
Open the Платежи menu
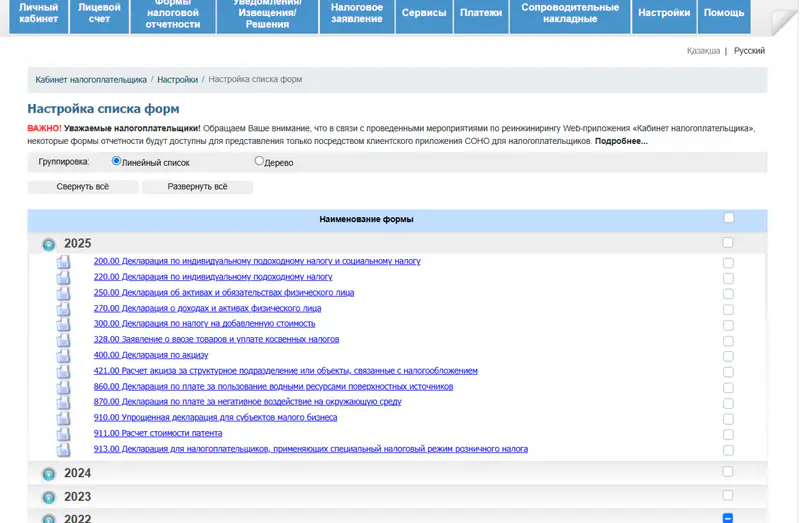pos(481,13)
